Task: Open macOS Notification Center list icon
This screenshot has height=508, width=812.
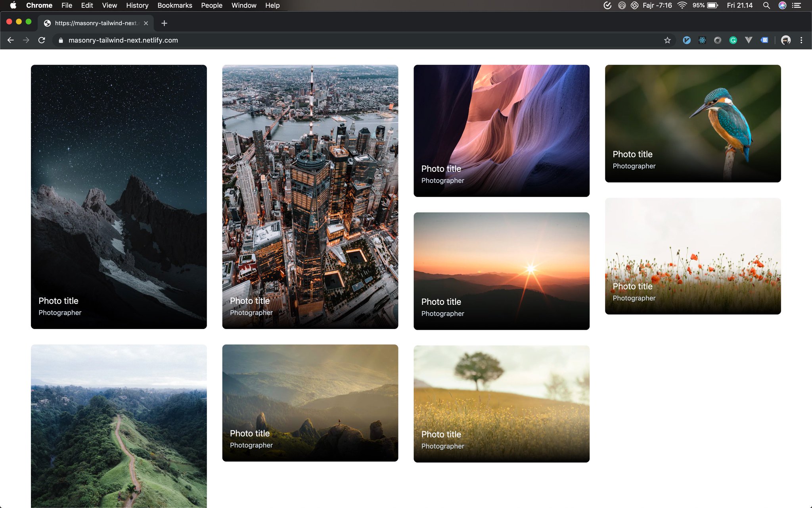Action: (796, 5)
